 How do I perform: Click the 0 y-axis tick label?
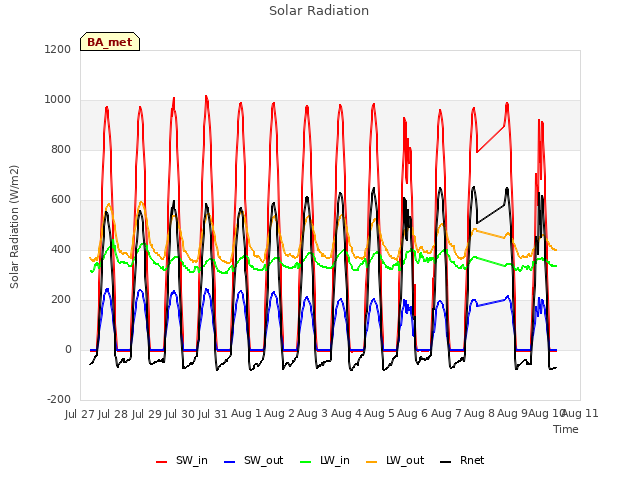click(68, 349)
